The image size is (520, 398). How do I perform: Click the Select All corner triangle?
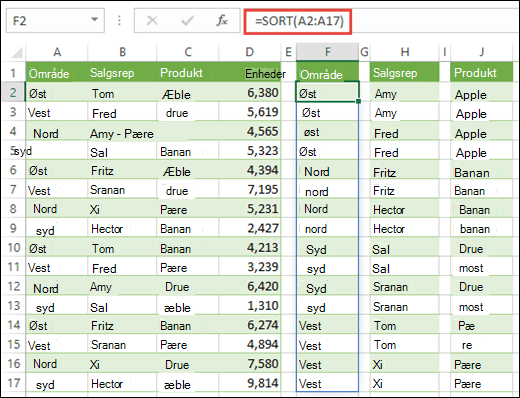[x=16, y=52]
